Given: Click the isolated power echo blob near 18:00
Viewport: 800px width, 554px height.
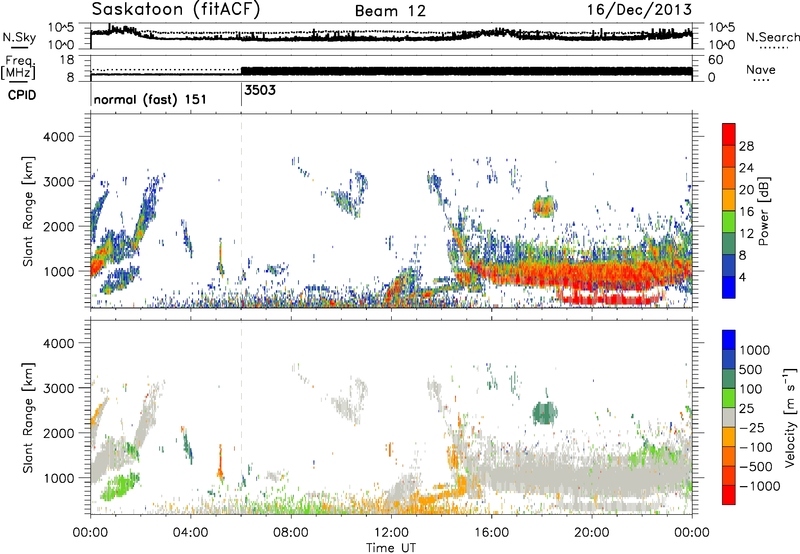Looking at the screenshot, I should coord(544,207).
